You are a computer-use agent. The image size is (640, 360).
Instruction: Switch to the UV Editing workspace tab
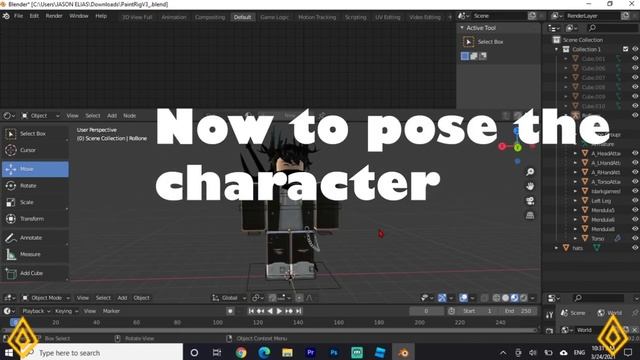[x=388, y=17]
